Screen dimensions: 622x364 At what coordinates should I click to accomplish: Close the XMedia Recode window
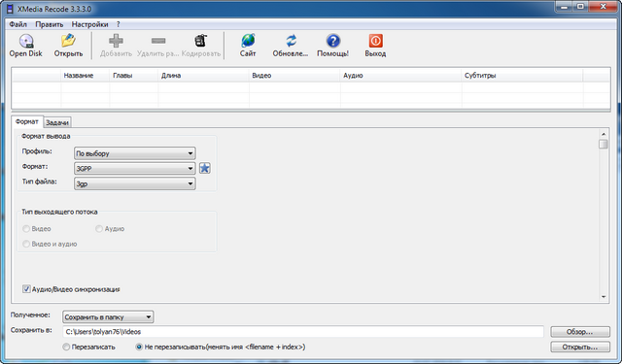point(604,7)
